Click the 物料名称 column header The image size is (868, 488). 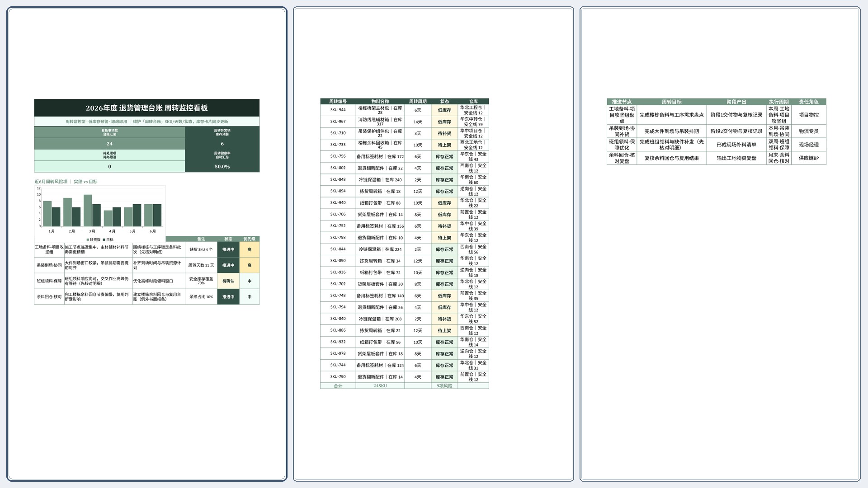(x=380, y=102)
